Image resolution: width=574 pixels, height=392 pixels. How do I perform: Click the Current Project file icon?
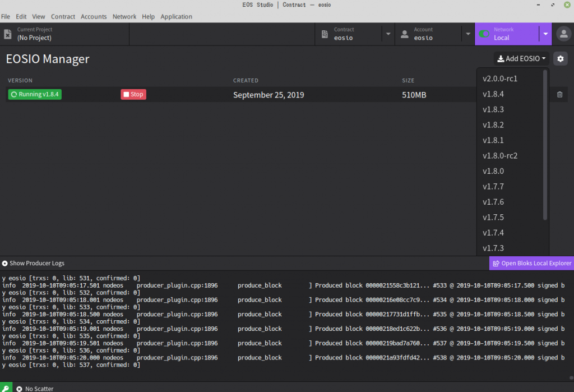(8, 34)
